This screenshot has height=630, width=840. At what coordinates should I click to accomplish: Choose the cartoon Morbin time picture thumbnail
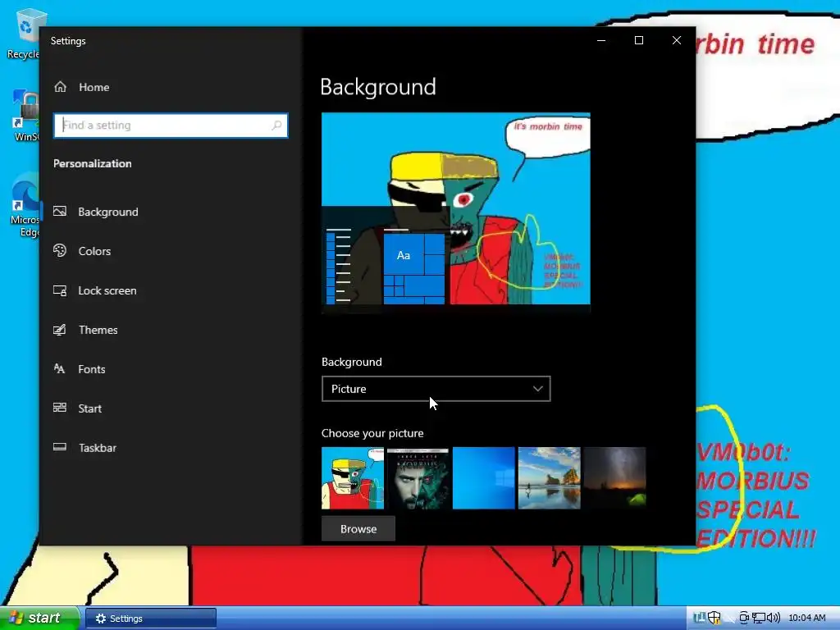pos(353,478)
